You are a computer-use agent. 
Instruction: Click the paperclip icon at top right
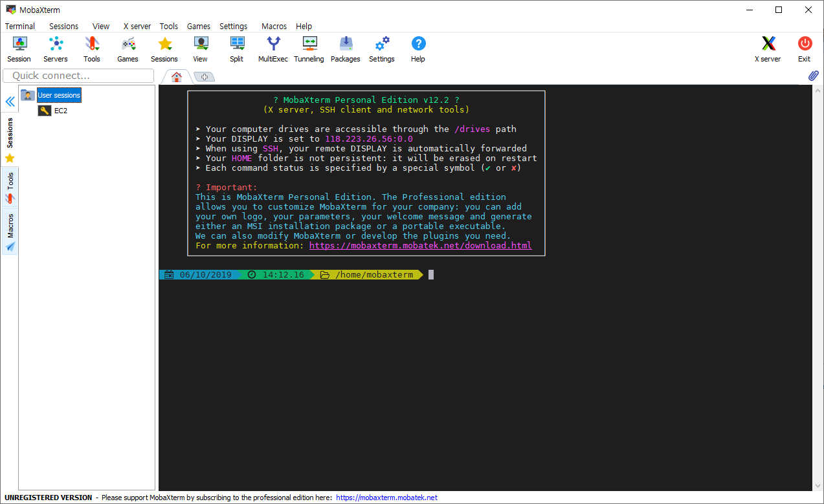814,76
